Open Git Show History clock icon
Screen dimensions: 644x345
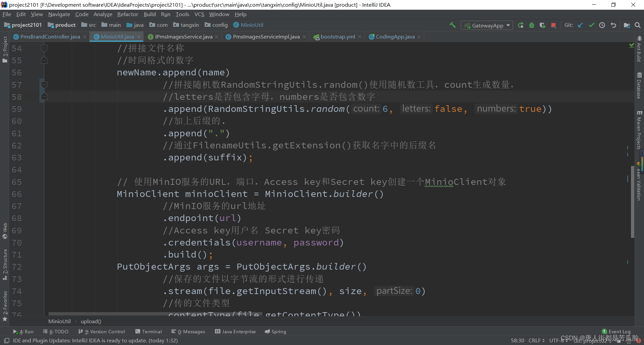602,25
